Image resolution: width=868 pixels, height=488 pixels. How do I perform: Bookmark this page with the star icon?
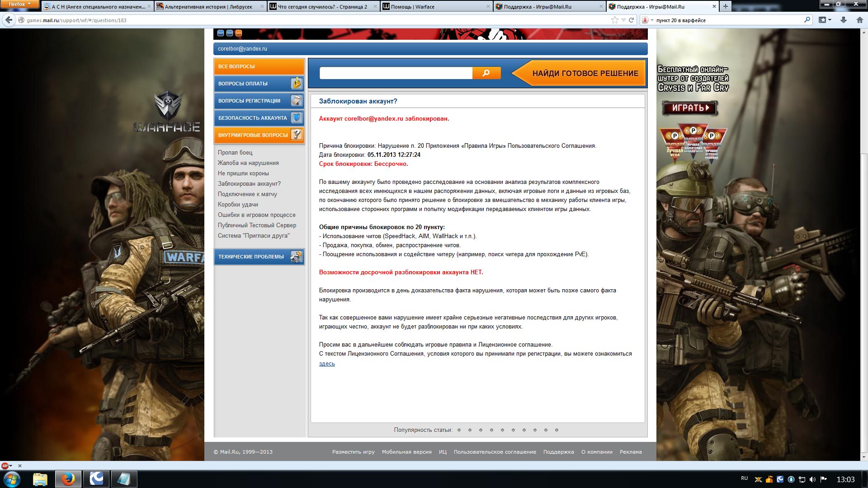614,20
